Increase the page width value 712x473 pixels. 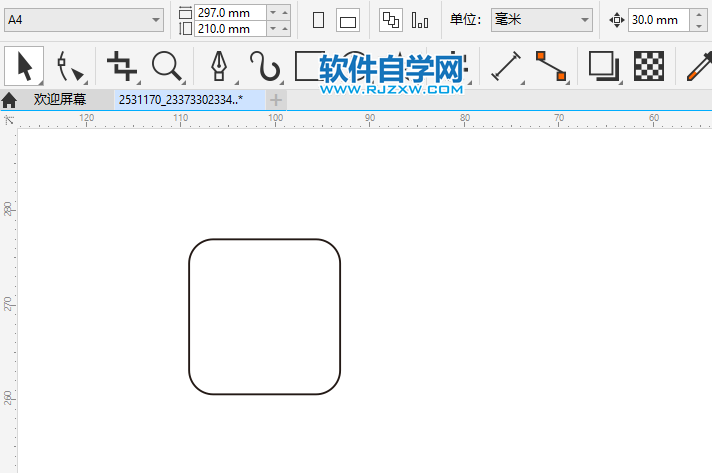[x=285, y=13]
